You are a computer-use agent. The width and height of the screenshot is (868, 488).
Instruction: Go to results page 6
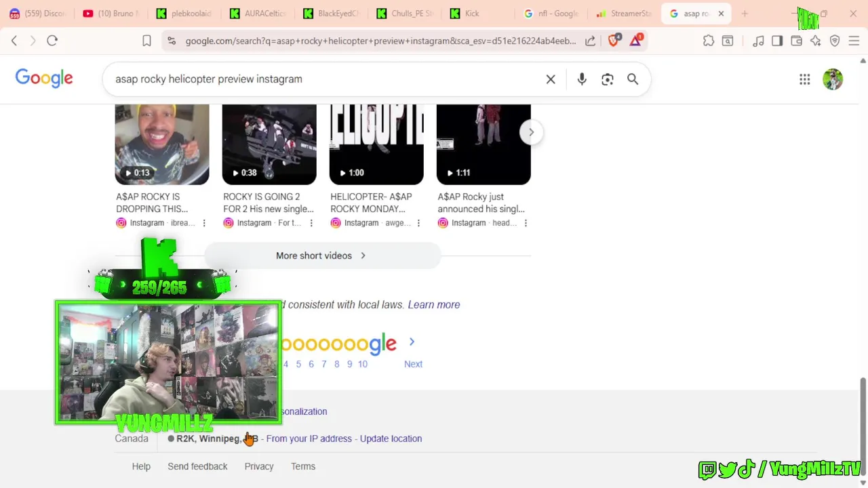(311, 364)
